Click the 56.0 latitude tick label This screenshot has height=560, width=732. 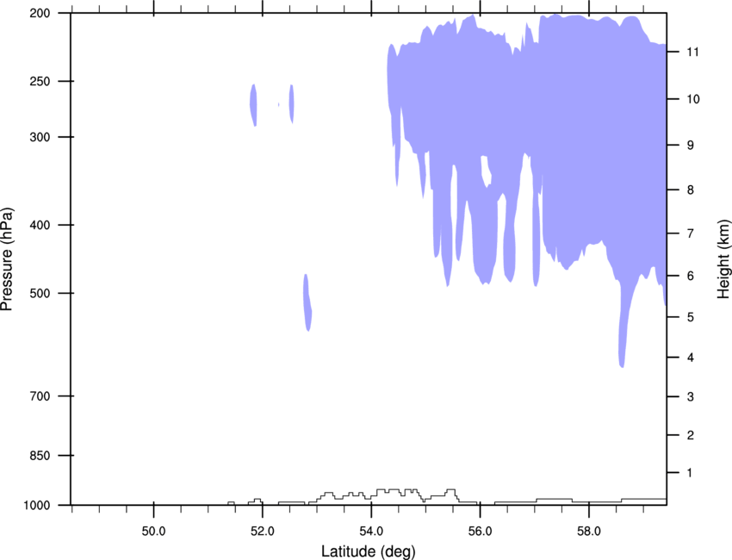coord(480,532)
